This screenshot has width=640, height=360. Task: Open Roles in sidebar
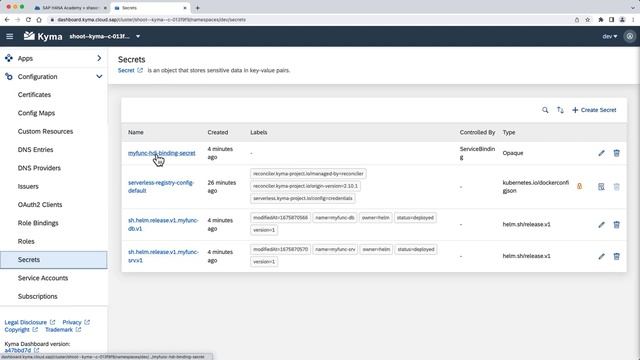pyautogui.click(x=26, y=242)
